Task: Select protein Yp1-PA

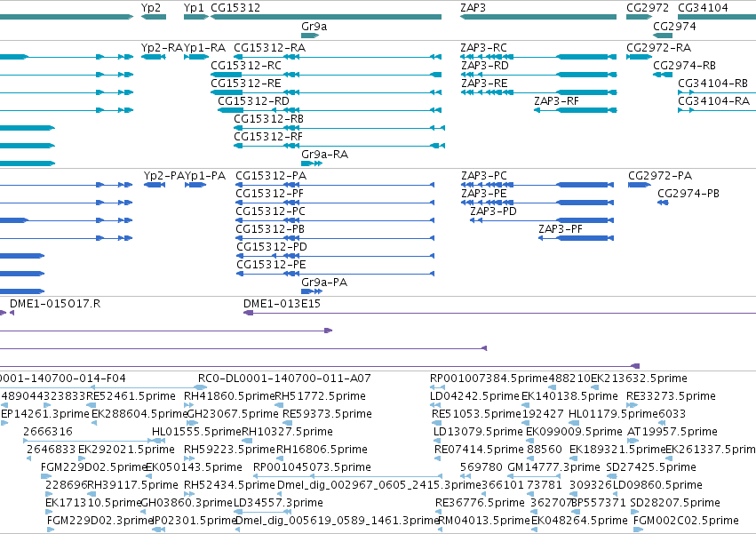Action: pyautogui.click(x=195, y=185)
